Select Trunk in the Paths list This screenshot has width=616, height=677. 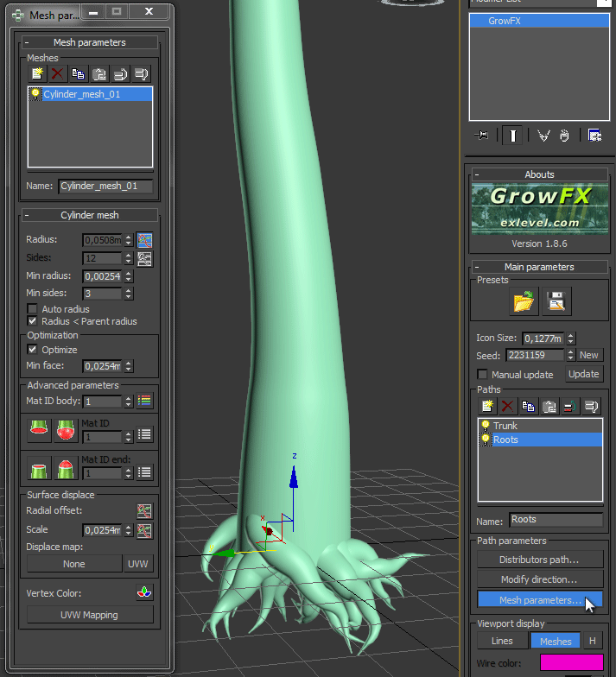tap(505, 426)
